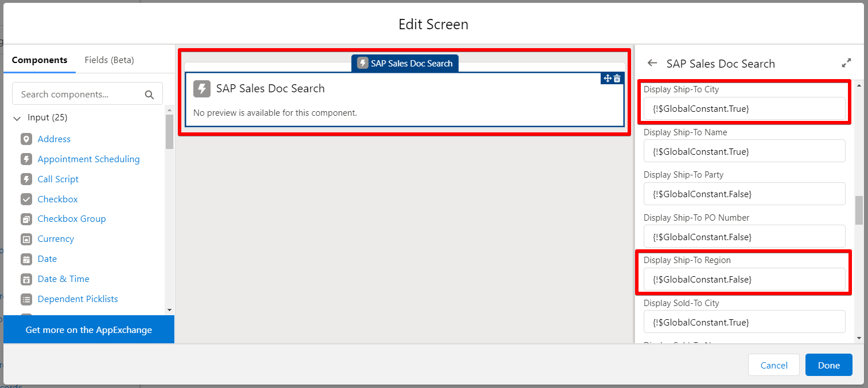Add the Checkbox component
Image resolution: width=868 pixels, height=388 pixels.
(57, 199)
